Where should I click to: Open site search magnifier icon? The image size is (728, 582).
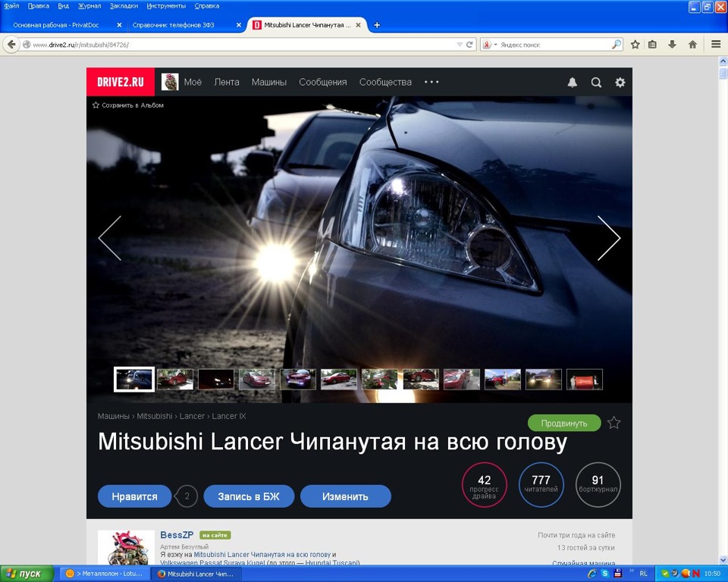[596, 83]
